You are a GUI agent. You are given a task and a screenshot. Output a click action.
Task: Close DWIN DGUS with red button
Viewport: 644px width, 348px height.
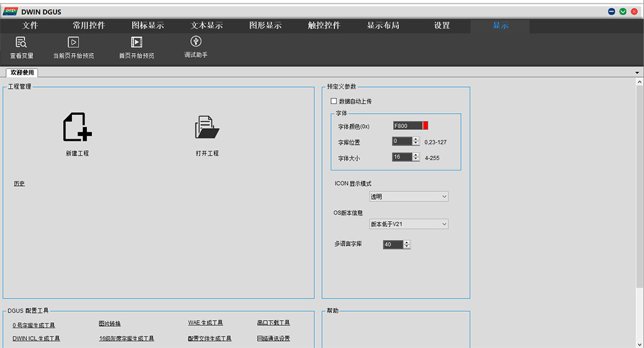point(634,11)
